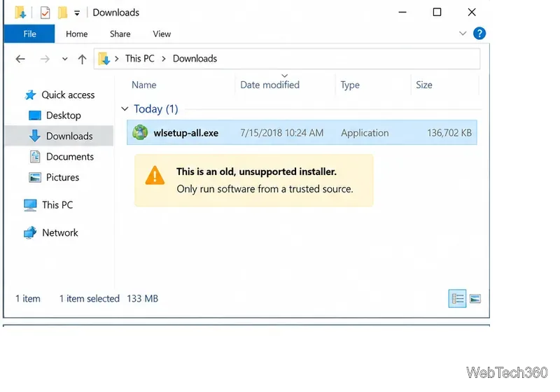Open Pictures in navigation pane

coord(62,177)
